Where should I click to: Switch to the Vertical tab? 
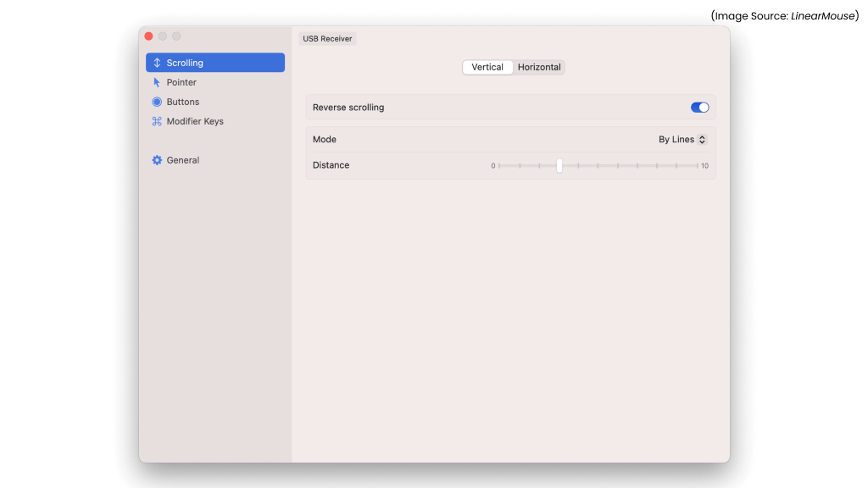(487, 67)
